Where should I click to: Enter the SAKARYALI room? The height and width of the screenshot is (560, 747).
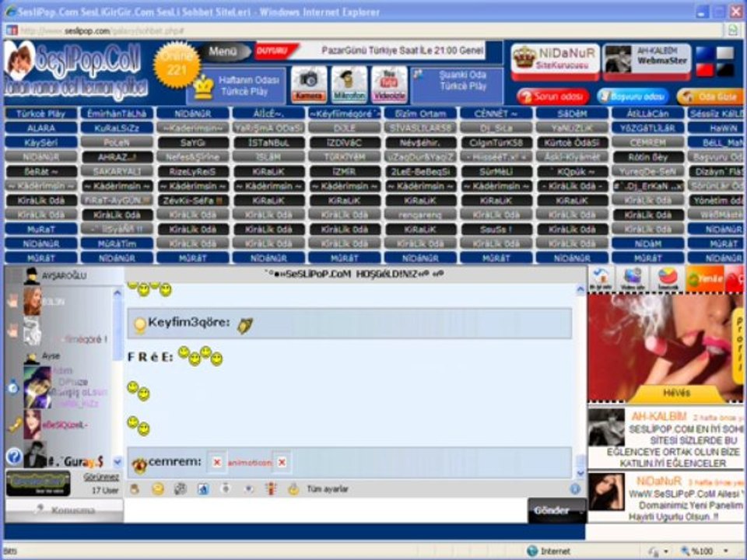(117, 171)
